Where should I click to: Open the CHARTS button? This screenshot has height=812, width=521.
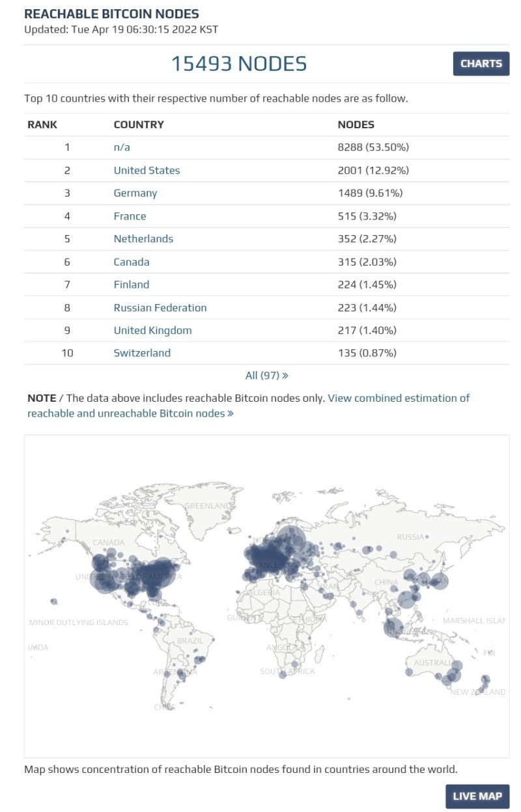click(x=481, y=64)
